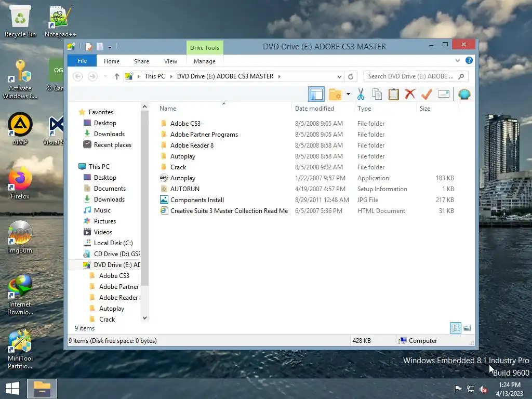This screenshot has height=399, width=532.
Task: Open the File ribbon tab
Action: pos(82,61)
